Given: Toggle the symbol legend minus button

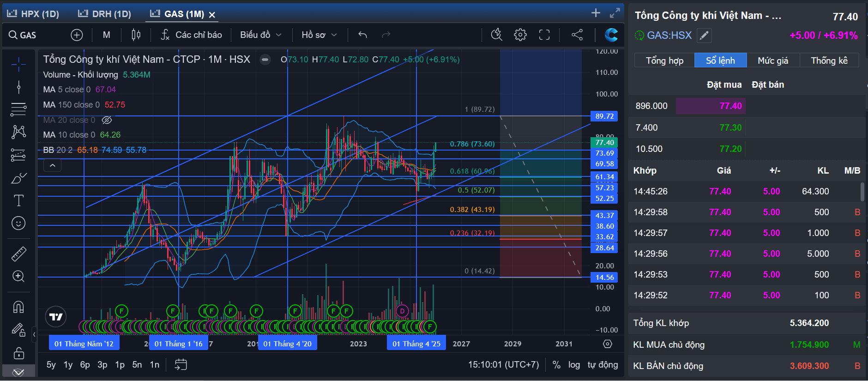Looking at the screenshot, I should click(265, 60).
